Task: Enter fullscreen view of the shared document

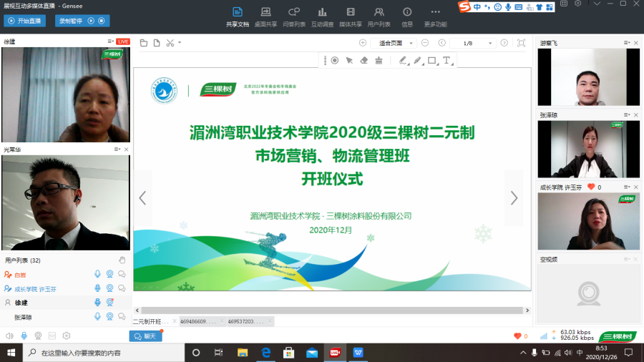Action: point(521,43)
